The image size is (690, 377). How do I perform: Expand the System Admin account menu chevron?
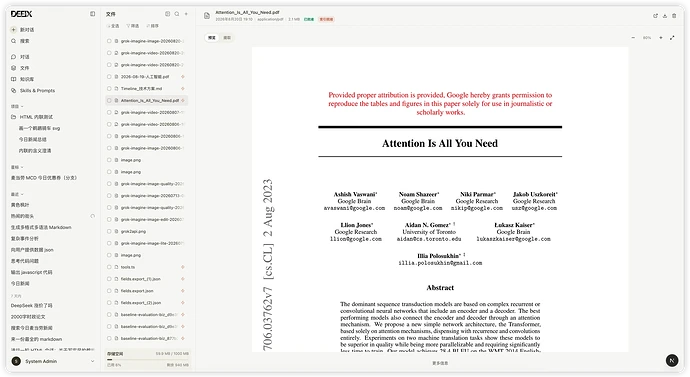coord(92,361)
